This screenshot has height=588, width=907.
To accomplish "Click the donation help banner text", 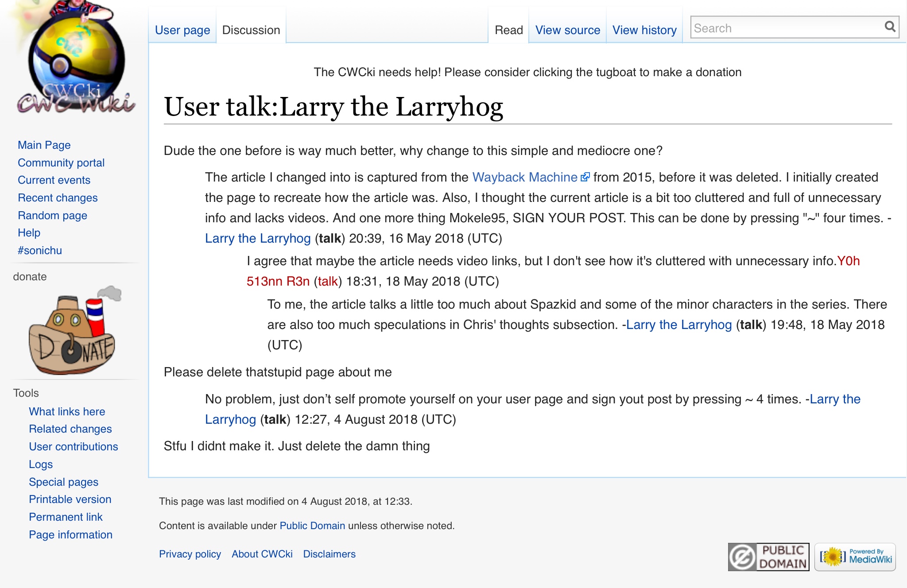I will [527, 72].
